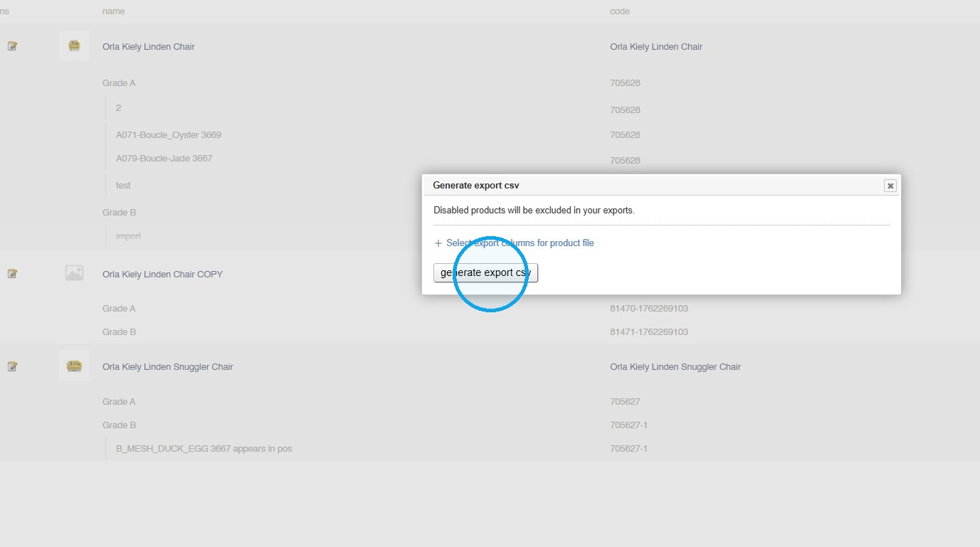Edit the Orla Kiely Linden Snuggler Chair product
Viewport: 980px width, 547px height.
coord(12,366)
